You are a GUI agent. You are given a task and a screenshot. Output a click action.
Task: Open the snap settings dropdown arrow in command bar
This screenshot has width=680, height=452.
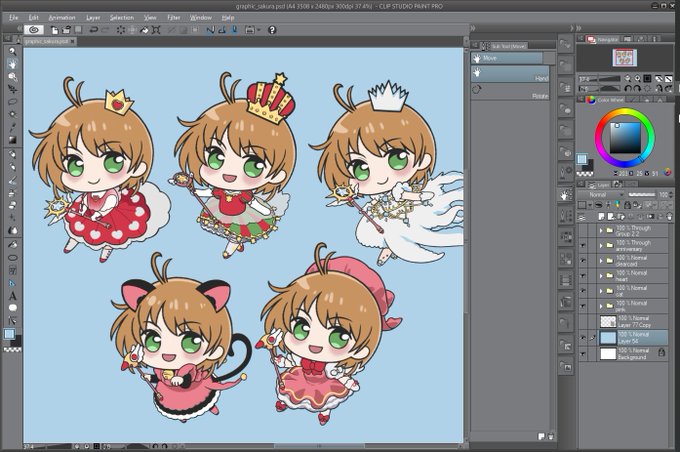(259, 30)
